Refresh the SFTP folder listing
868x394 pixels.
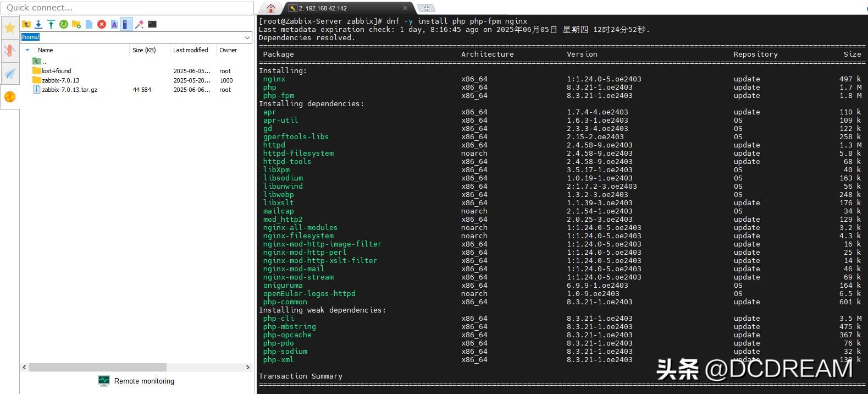pyautogui.click(x=64, y=24)
